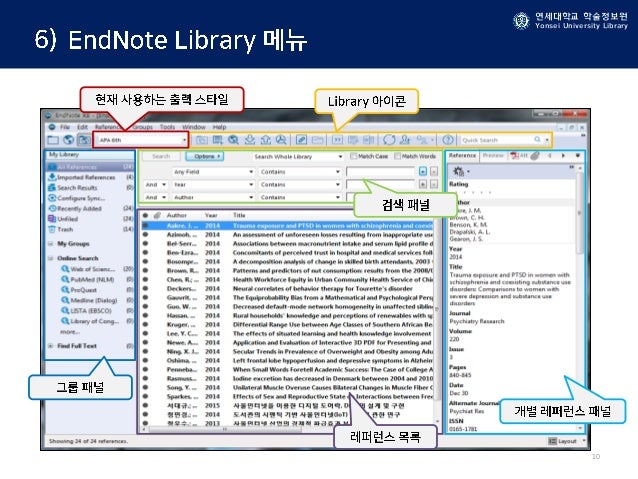Click the Share Library person icon

(405, 140)
